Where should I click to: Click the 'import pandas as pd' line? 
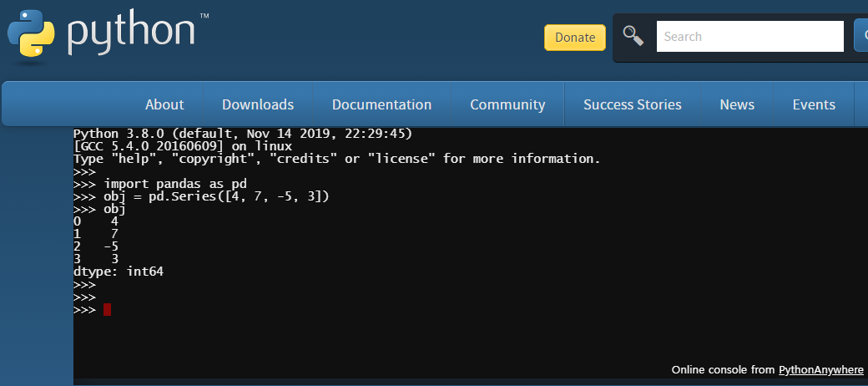pos(160,184)
